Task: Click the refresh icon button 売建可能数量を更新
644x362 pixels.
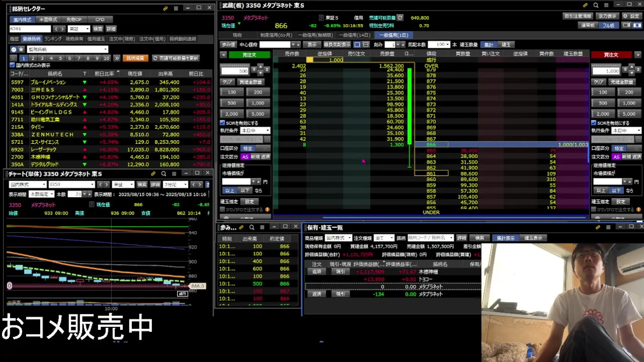Action: coord(176,58)
